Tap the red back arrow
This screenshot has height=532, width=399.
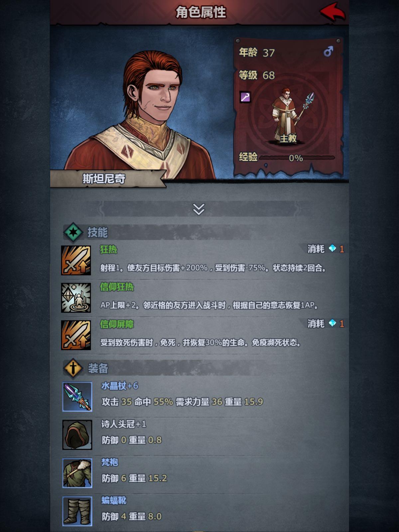pos(333,13)
